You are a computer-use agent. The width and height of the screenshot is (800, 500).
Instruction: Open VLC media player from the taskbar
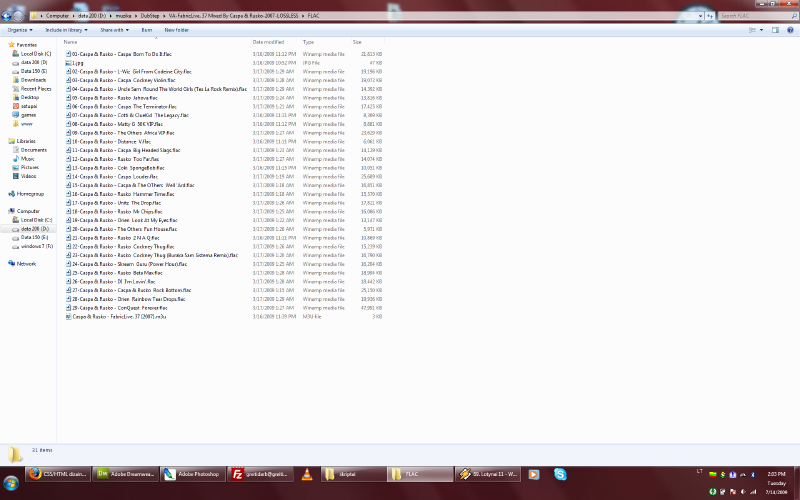point(307,474)
